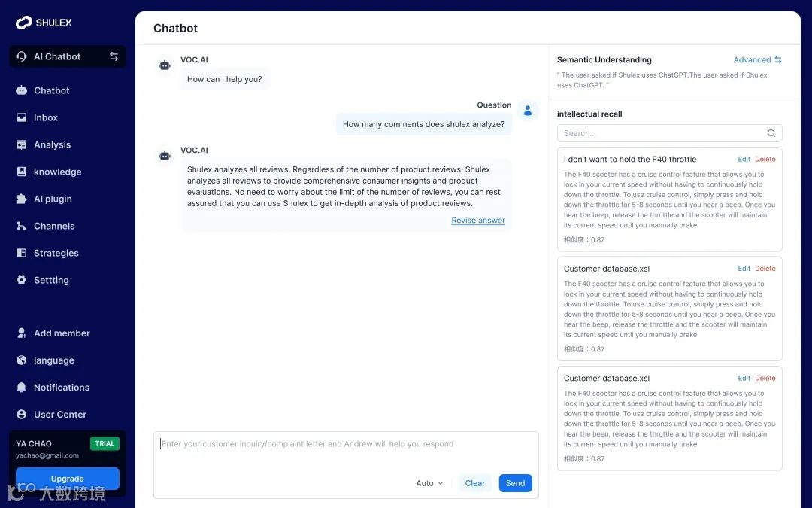The image size is (812, 508).
Task: Click the language globe icon
Action: tap(21, 360)
